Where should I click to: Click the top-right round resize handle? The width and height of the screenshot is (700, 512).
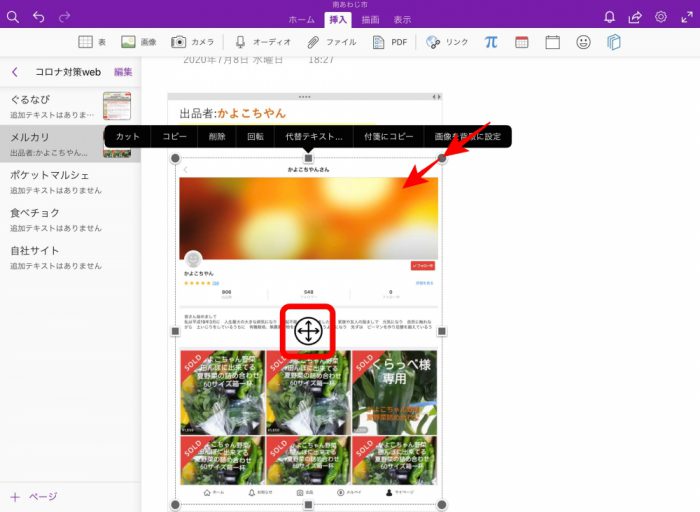(442, 158)
